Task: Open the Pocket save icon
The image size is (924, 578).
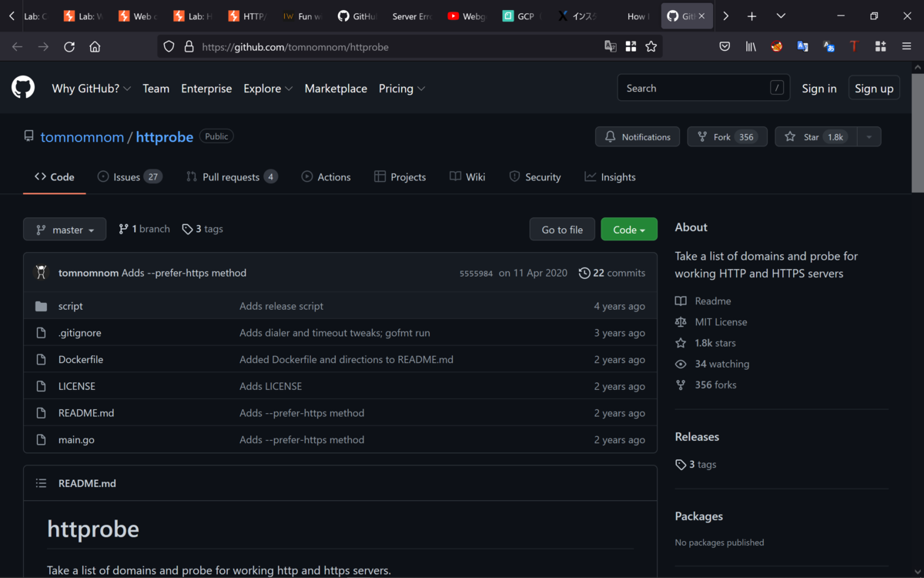Action: coord(725,47)
